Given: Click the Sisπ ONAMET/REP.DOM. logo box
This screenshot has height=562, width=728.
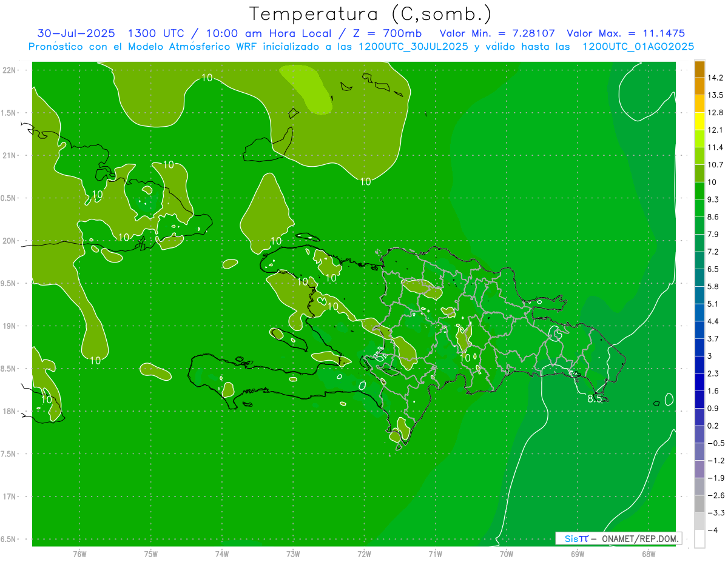Looking at the screenshot, I should 618,538.
